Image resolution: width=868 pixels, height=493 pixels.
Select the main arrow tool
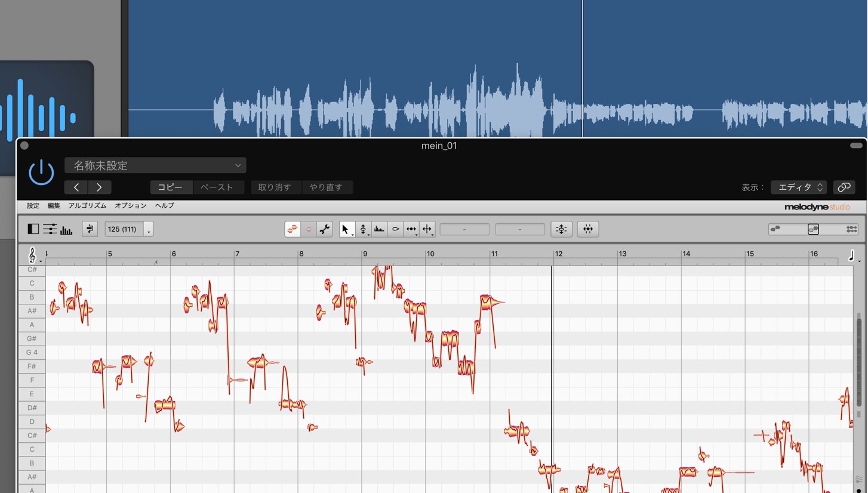point(347,229)
